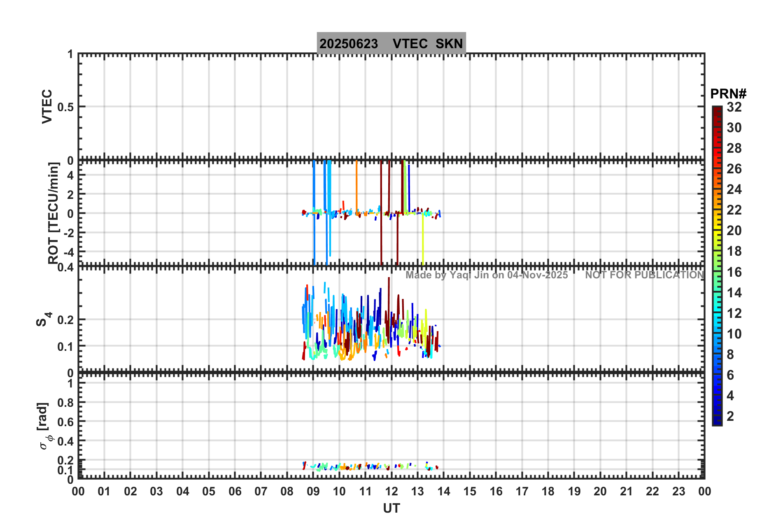Click the "0.1" S4 axis tick label
783x532 pixels.
click(x=65, y=347)
